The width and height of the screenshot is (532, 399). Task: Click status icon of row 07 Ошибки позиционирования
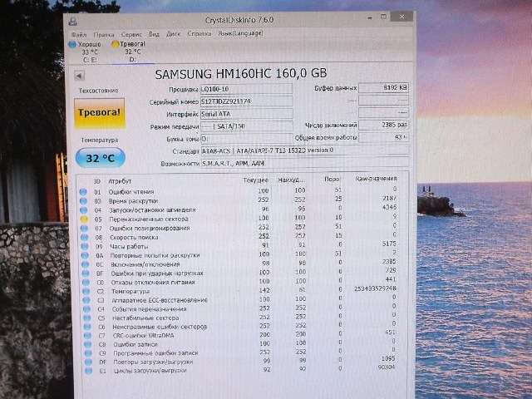pyautogui.click(x=84, y=229)
